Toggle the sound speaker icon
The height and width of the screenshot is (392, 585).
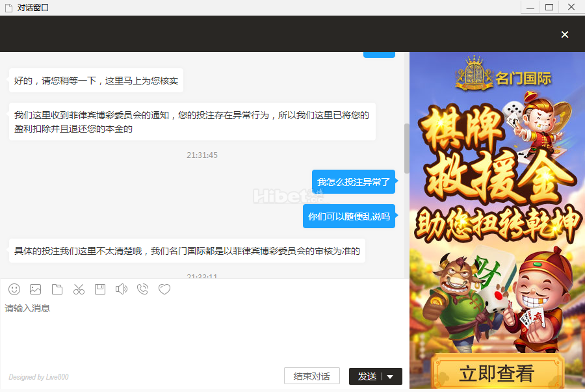(122, 289)
